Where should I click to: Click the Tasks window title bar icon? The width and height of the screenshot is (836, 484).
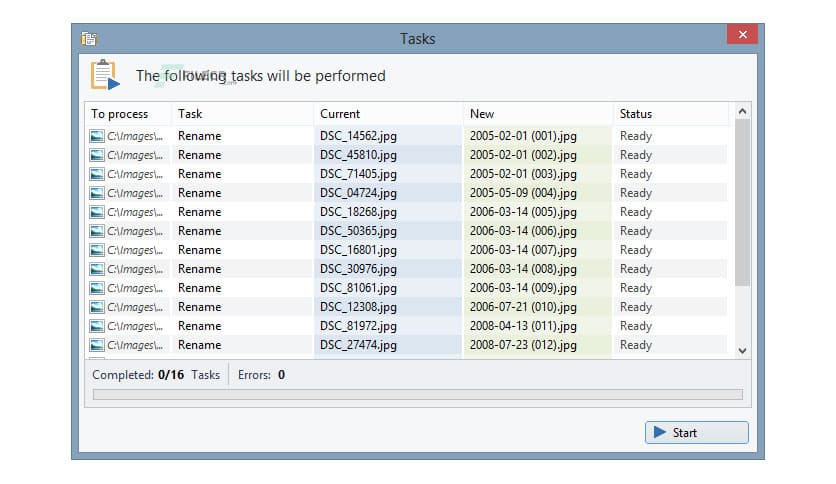(x=89, y=38)
